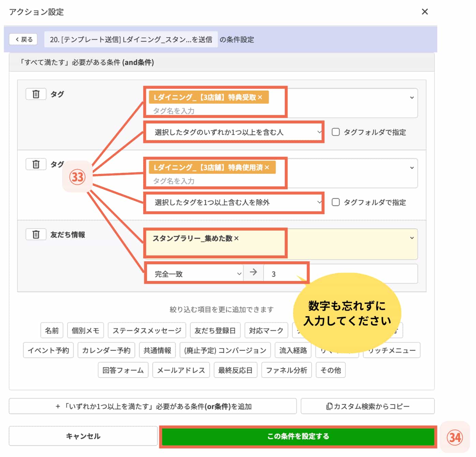Delete the 友だち情報 condition using trash icon

tap(35, 234)
